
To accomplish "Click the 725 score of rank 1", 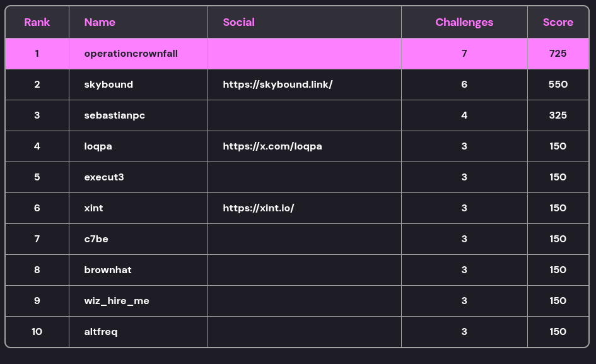I will pyautogui.click(x=558, y=54).
